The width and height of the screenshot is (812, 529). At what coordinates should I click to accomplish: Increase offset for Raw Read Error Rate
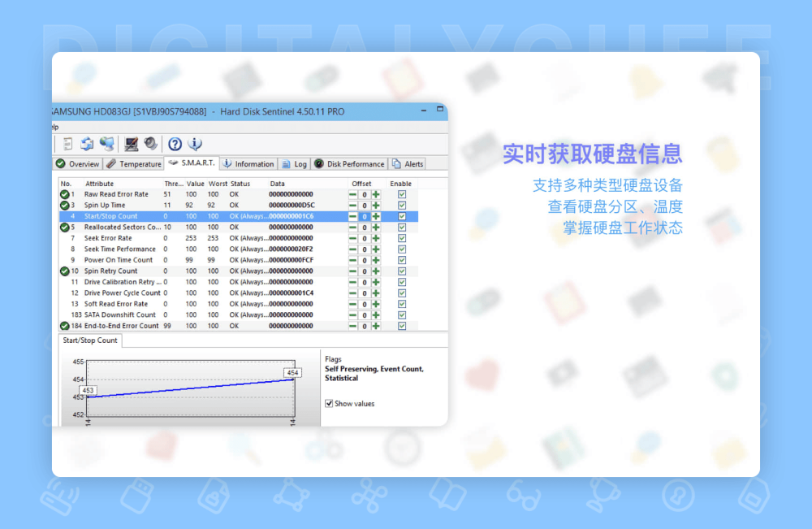pyautogui.click(x=376, y=195)
